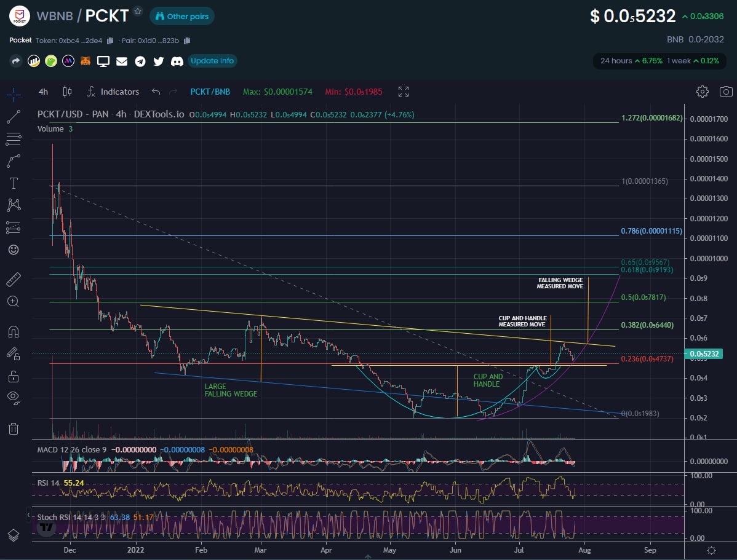The image size is (737, 560).
Task: Toggle magnet mode
Action: point(14,332)
